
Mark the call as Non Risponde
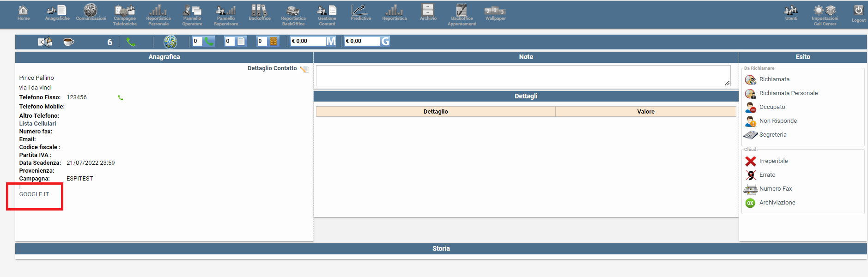coord(778,121)
